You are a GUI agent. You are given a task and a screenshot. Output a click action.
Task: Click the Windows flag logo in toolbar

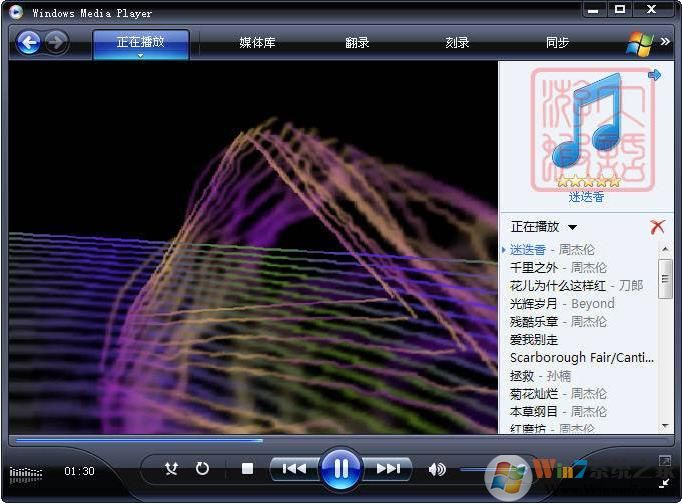tap(639, 43)
